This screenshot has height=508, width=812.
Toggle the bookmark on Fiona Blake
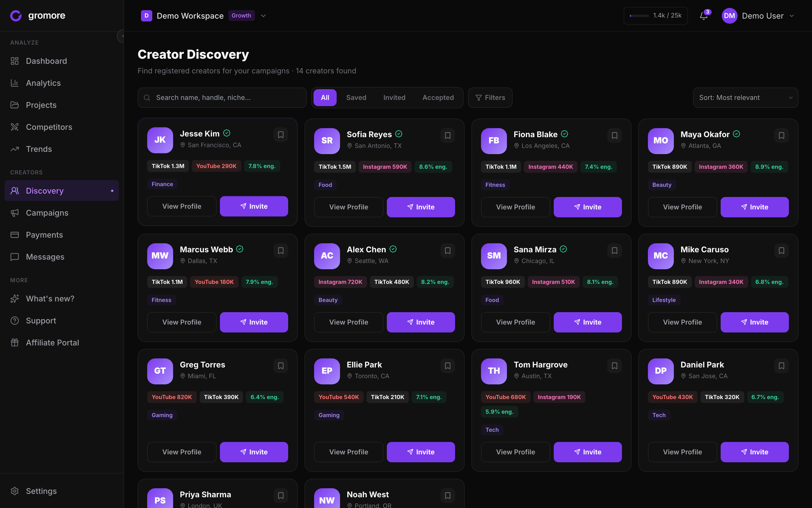pyautogui.click(x=614, y=135)
